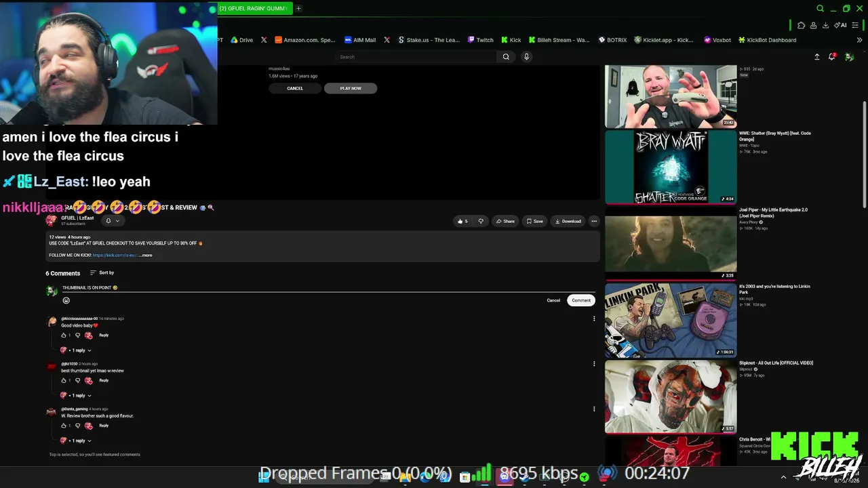Click the YouTube search magnifier button

point(506,57)
